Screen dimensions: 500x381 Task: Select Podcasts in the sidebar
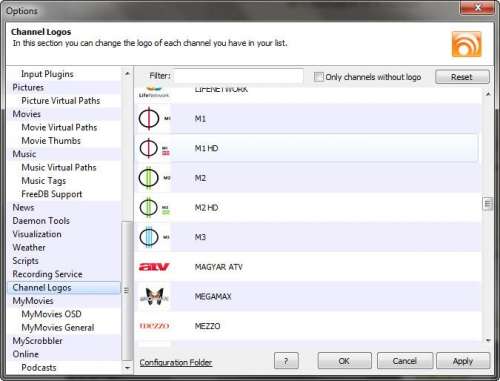click(x=39, y=367)
